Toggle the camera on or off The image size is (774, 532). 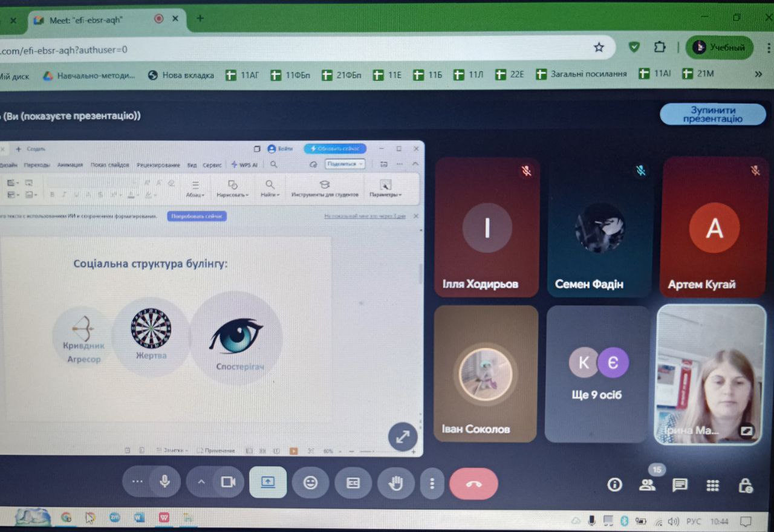228,482
